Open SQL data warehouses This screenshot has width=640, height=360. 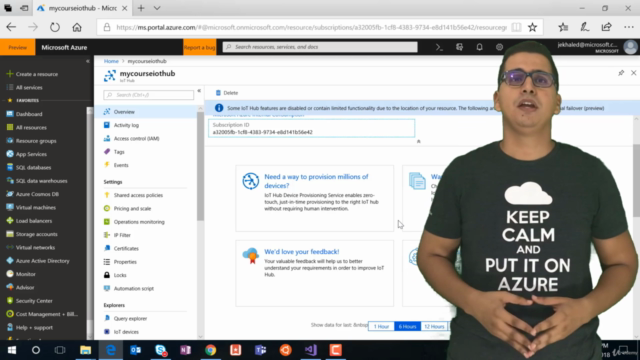[x=37, y=181]
